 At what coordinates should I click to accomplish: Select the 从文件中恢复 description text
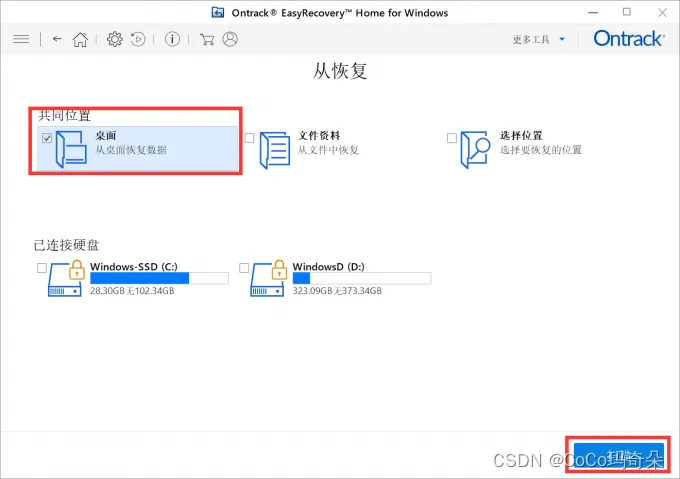[328, 150]
